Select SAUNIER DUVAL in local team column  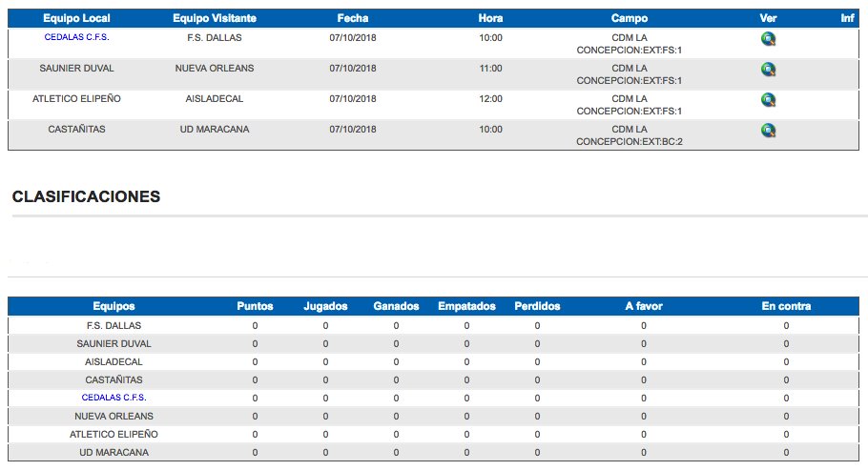tap(77, 68)
